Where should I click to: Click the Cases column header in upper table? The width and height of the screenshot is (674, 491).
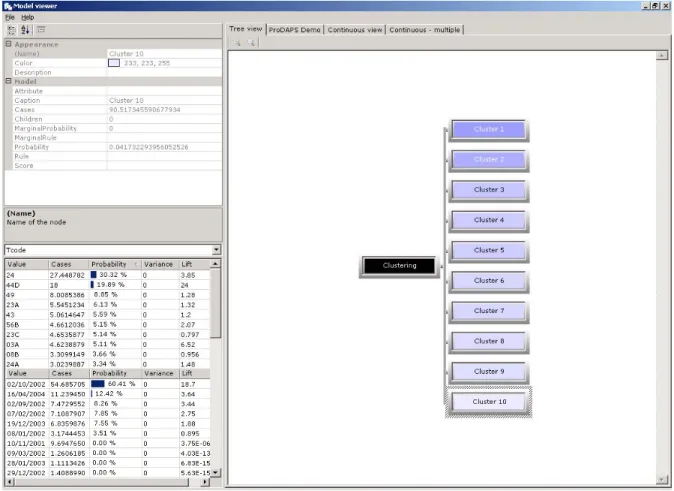(69, 264)
